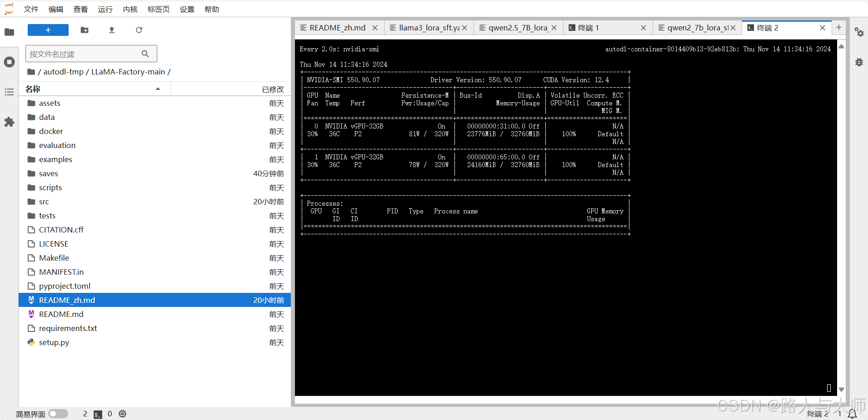Open the extension manager puzzle icon

[9, 122]
